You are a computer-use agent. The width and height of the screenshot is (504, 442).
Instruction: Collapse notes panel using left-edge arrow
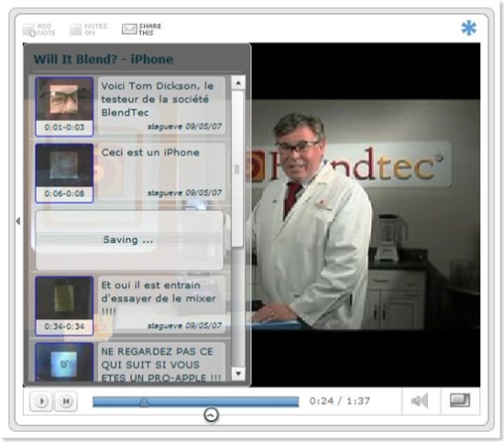18,221
